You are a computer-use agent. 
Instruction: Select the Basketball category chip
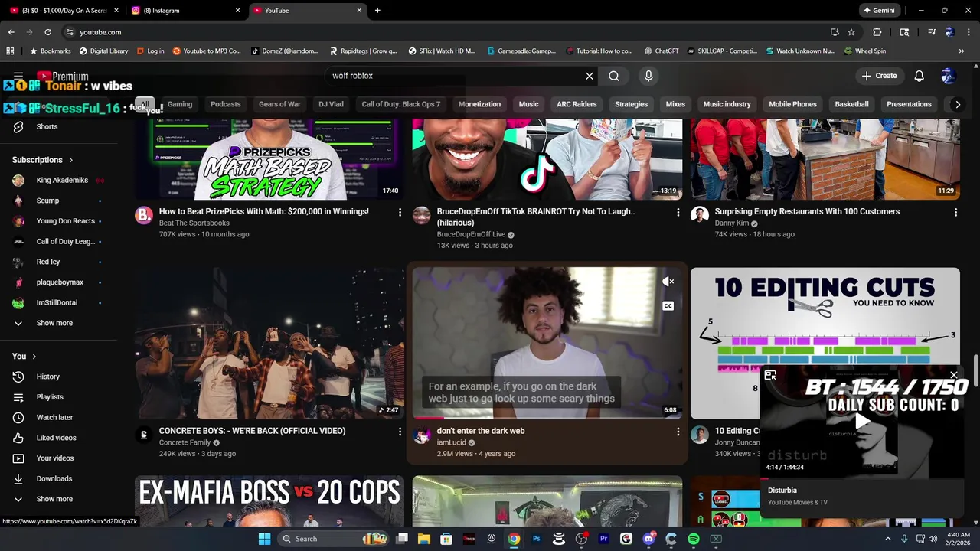[x=851, y=104]
